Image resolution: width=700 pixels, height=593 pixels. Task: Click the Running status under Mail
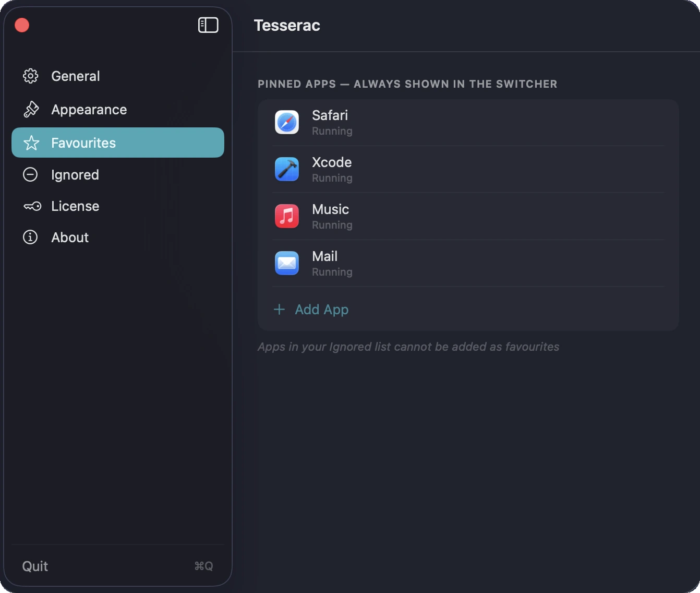click(x=332, y=272)
